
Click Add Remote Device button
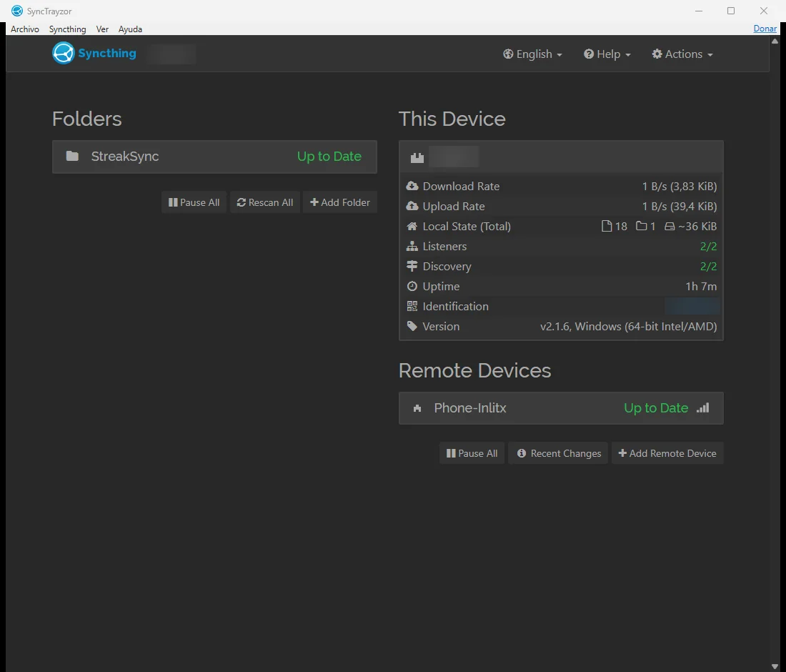(x=667, y=453)
